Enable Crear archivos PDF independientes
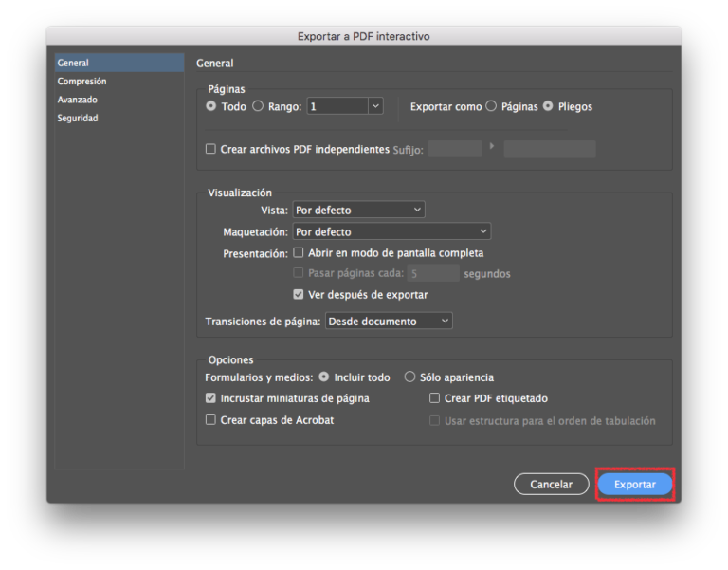 [x=210, y=149]
